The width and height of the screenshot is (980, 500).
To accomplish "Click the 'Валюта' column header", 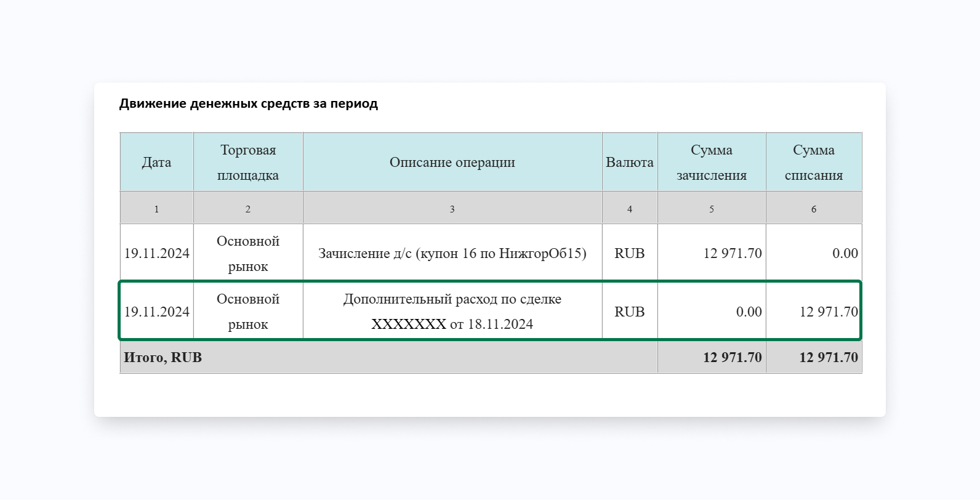I will pos(630,162).
